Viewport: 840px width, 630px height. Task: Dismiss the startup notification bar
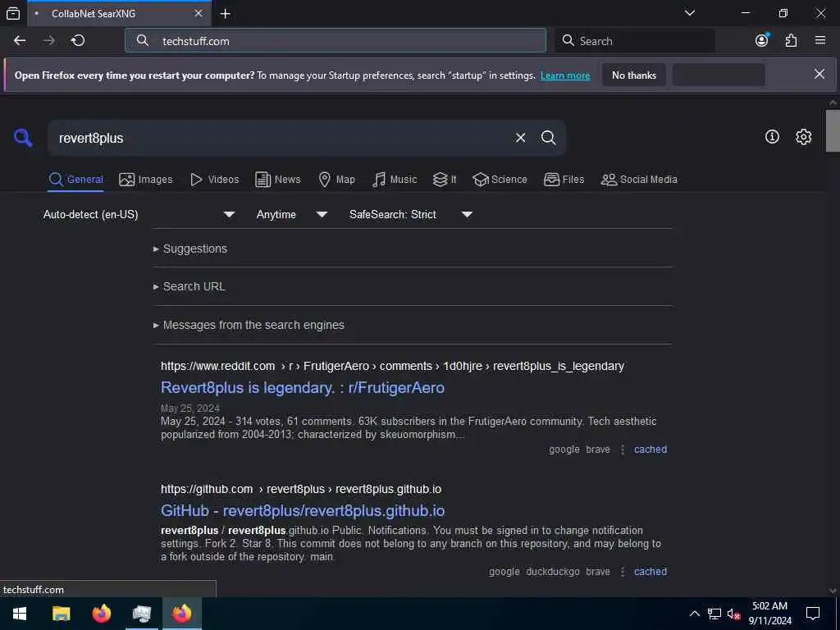pyautogui.click(x=819, y=74)
